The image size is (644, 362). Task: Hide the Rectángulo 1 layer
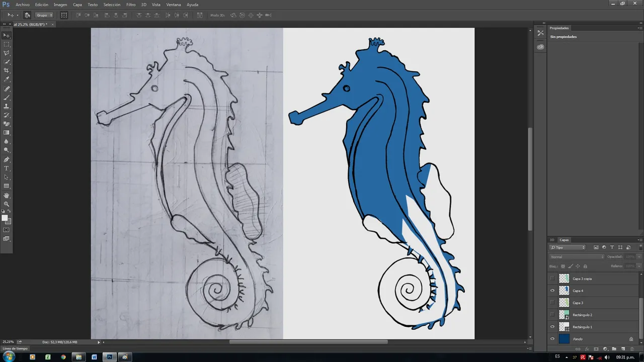tap(552, 327)
